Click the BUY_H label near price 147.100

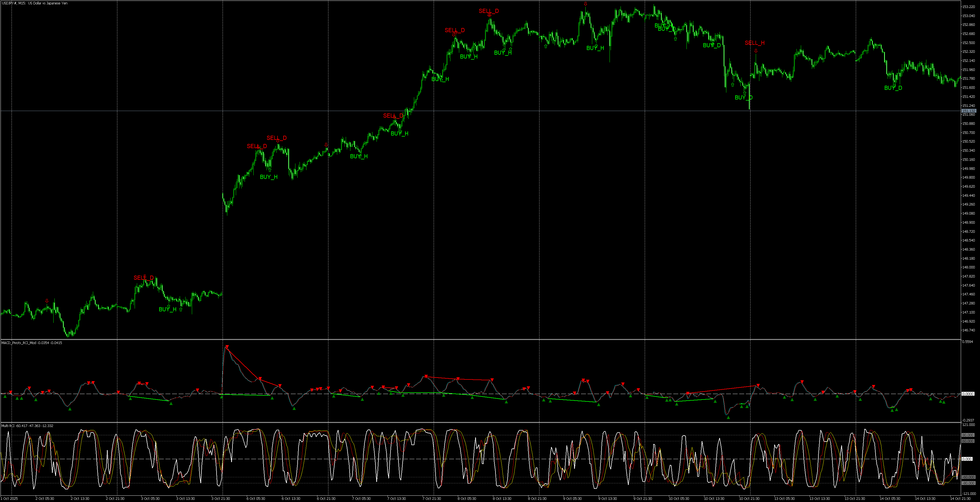(x=167, y=310)
